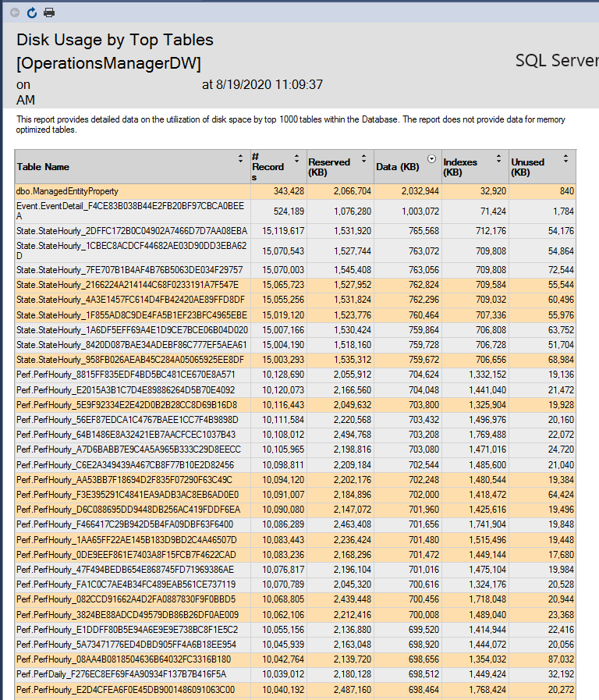The width and height of the screenshot is (599, 700).
Task: Click the 'Disk Usage by Top Tables' title
Action: [115, 40]
